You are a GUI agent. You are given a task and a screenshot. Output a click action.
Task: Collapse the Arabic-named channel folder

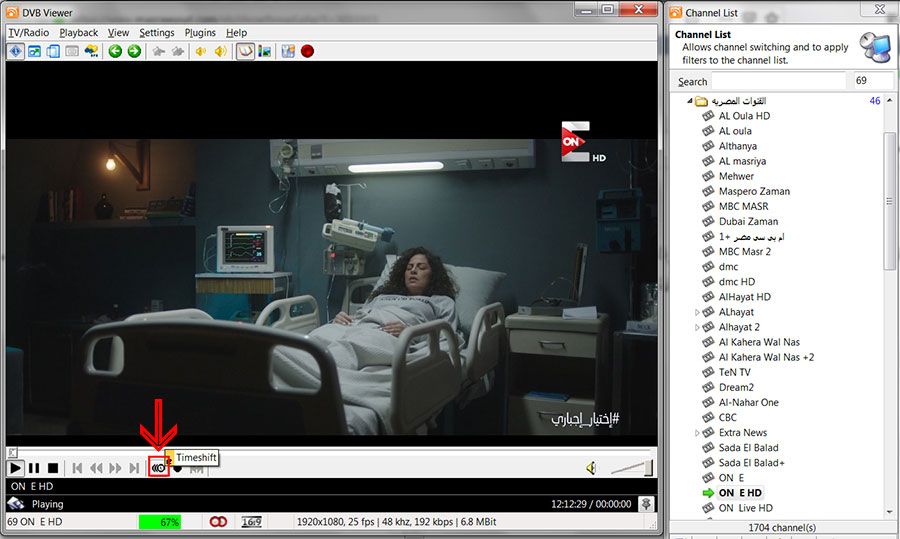click(x=690, y=101)
